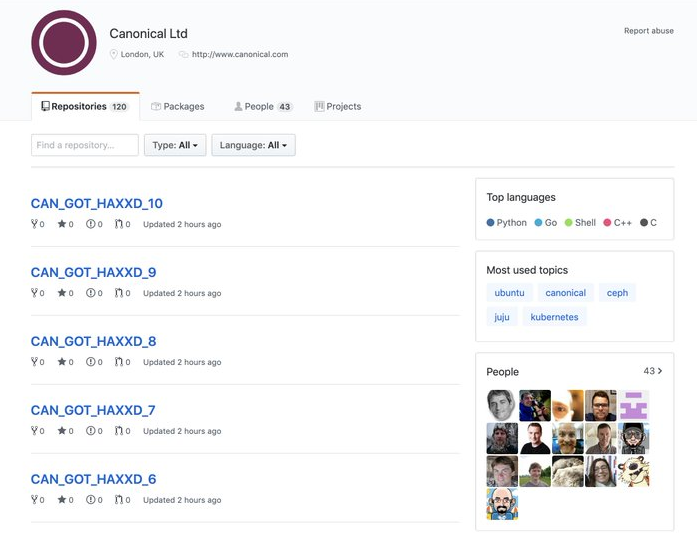Viewport: 697px width, 536px height.
Task: Open the CAN_GOT_HAXXD_10 repository
Action: (97, 203)
